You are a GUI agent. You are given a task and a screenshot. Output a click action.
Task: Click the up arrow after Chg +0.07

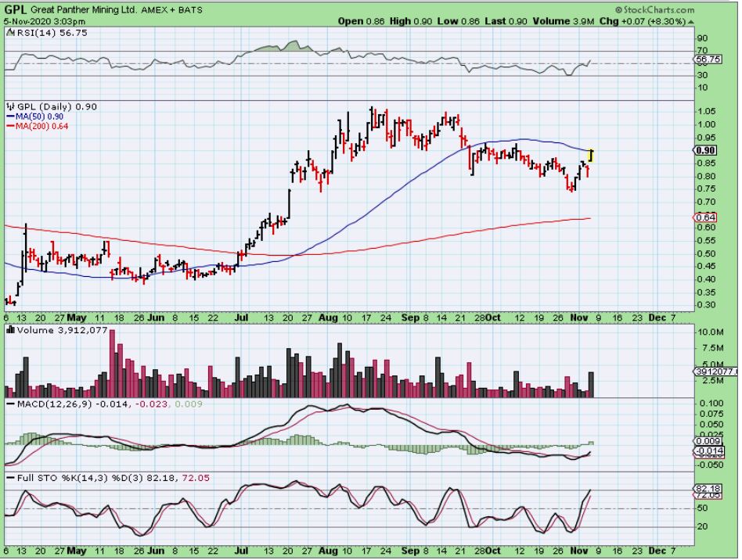tap(691, 22)
